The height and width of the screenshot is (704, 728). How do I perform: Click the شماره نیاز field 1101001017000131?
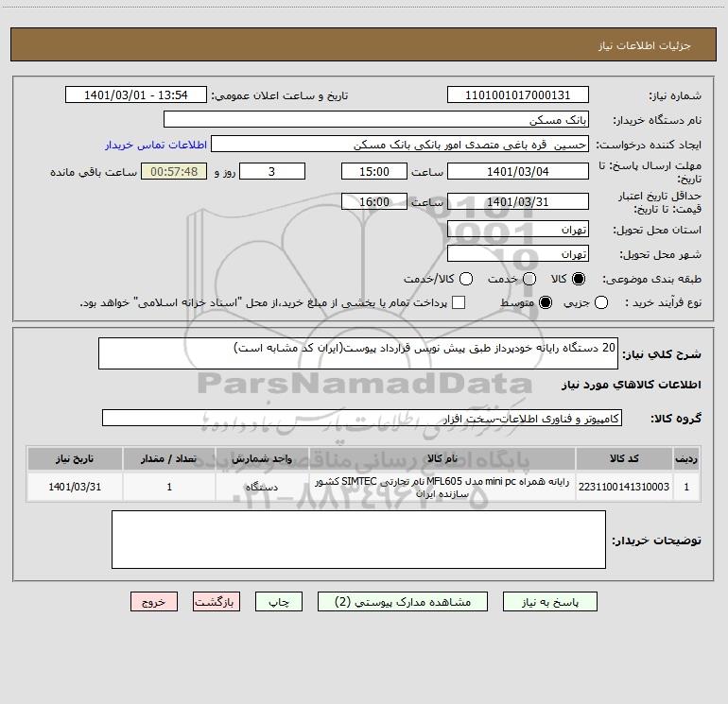tap(518, 95)
